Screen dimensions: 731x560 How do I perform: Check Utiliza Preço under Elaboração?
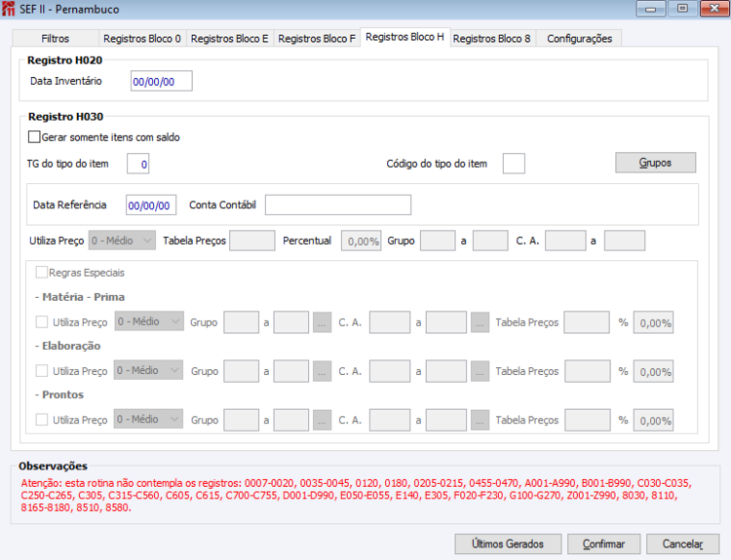coord(42,371)
